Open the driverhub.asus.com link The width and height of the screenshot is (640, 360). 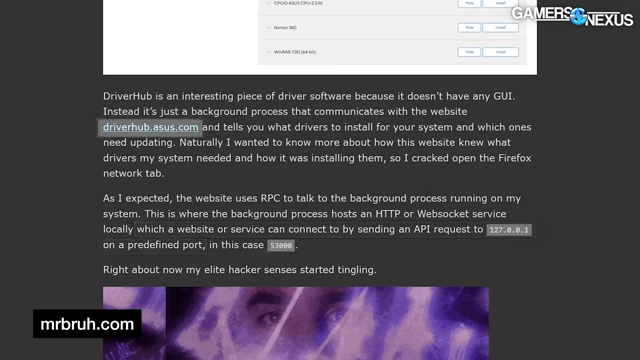[151, 127]
